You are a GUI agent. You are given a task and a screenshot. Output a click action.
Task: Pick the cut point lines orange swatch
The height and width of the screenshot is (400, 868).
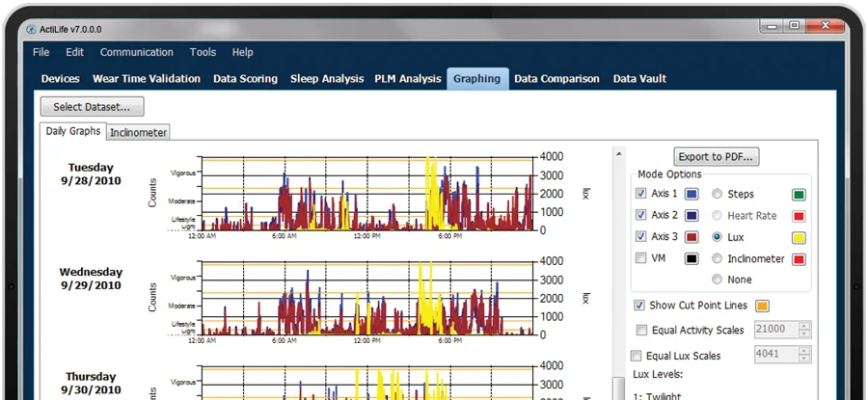point(762,306)
